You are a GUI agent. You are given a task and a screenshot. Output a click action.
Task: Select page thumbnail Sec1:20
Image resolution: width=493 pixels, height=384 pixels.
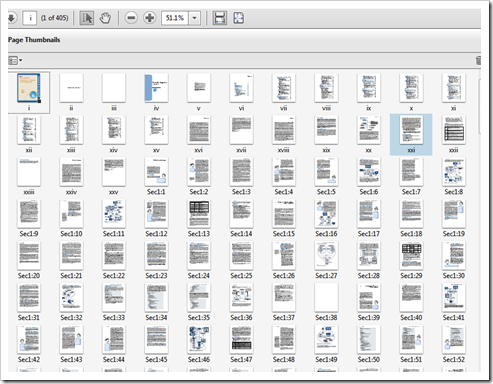click(x=29, y=255)
